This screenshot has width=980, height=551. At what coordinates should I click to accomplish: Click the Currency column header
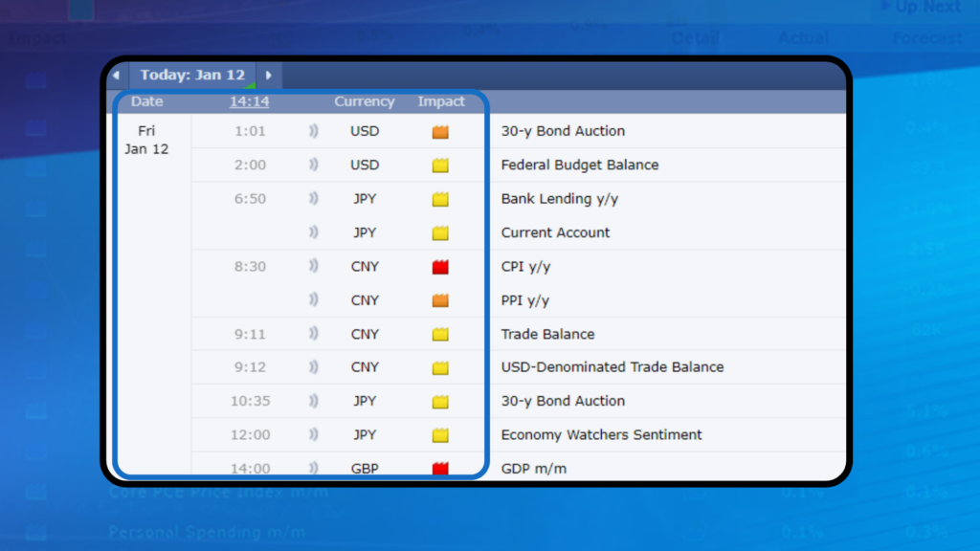tap(364, 101)
